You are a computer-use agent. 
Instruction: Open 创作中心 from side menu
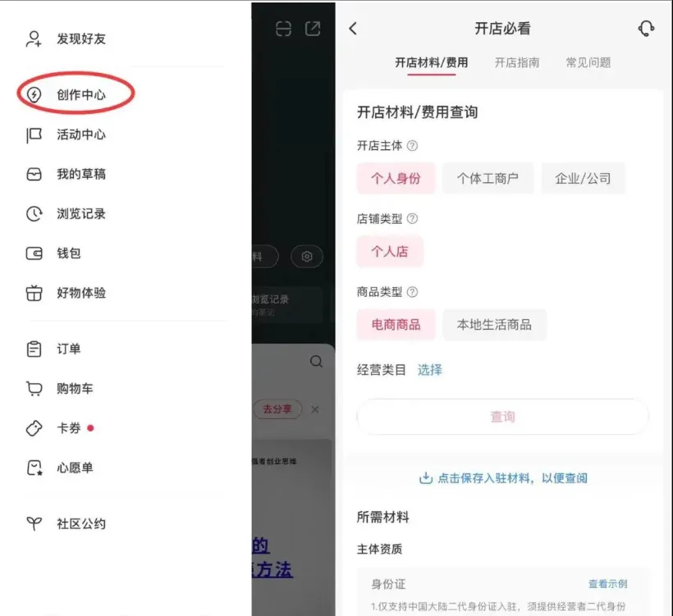80,95
